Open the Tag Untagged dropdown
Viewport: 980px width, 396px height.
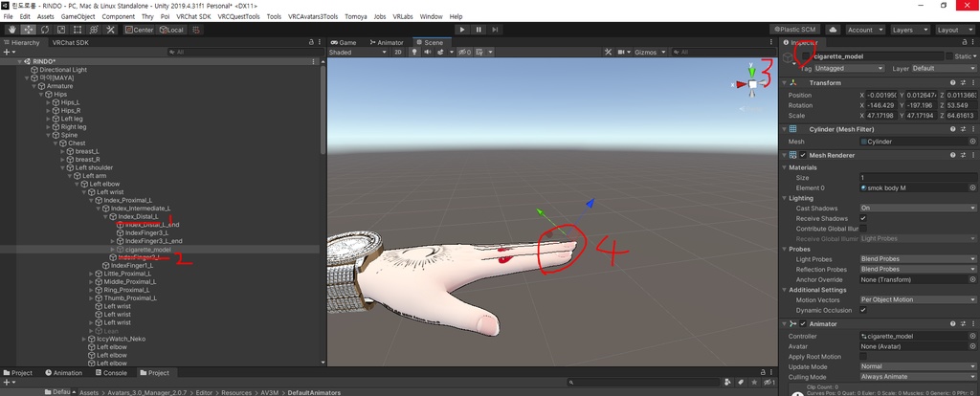(849, 68)
